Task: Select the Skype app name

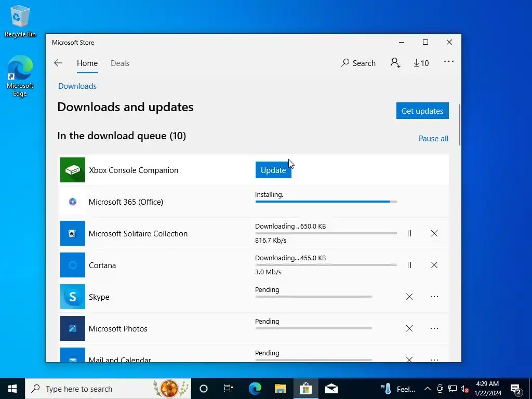Action: coord(99,297)
